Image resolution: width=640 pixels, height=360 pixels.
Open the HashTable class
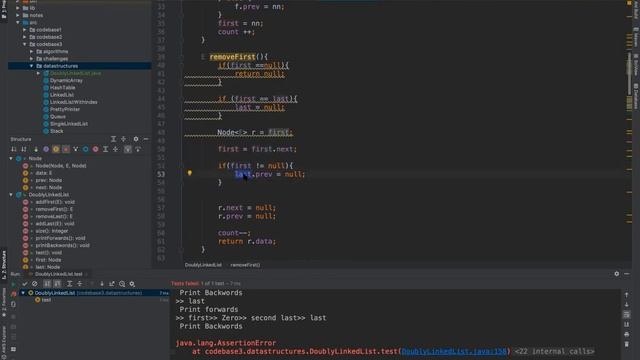click(62, 88)
